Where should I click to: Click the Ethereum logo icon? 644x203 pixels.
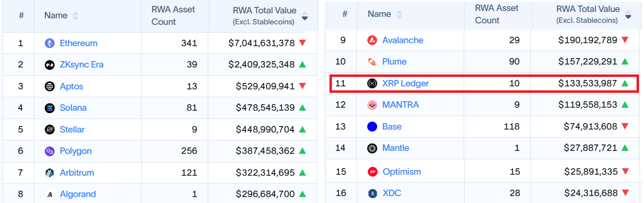(50, 43)
